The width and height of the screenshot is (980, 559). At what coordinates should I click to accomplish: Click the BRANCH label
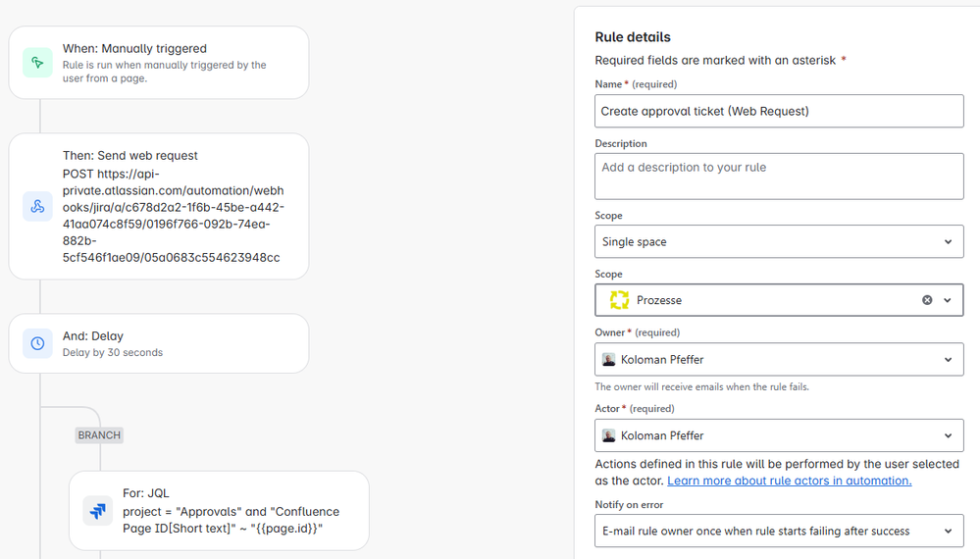point(99,435)
